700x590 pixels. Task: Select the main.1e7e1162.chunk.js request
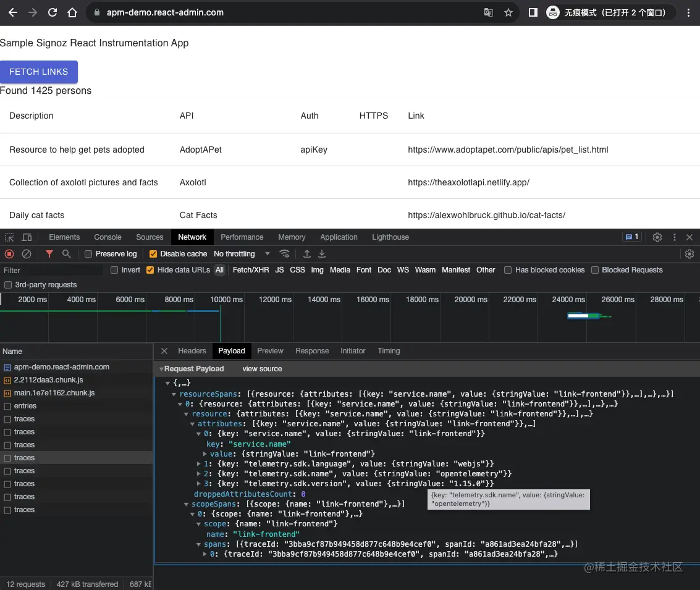point(77,393)
